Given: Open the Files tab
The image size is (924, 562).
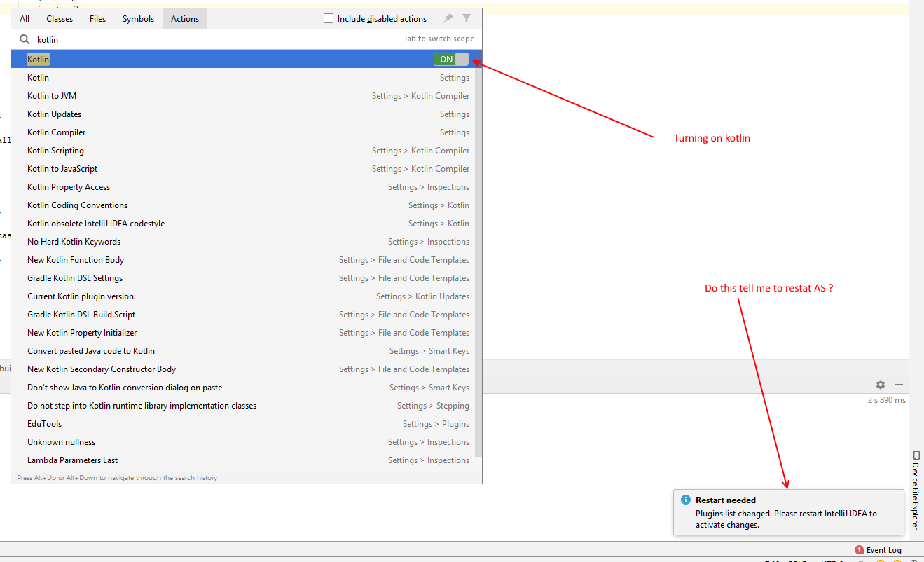Looking at the screenshot, I should point(98,19).
